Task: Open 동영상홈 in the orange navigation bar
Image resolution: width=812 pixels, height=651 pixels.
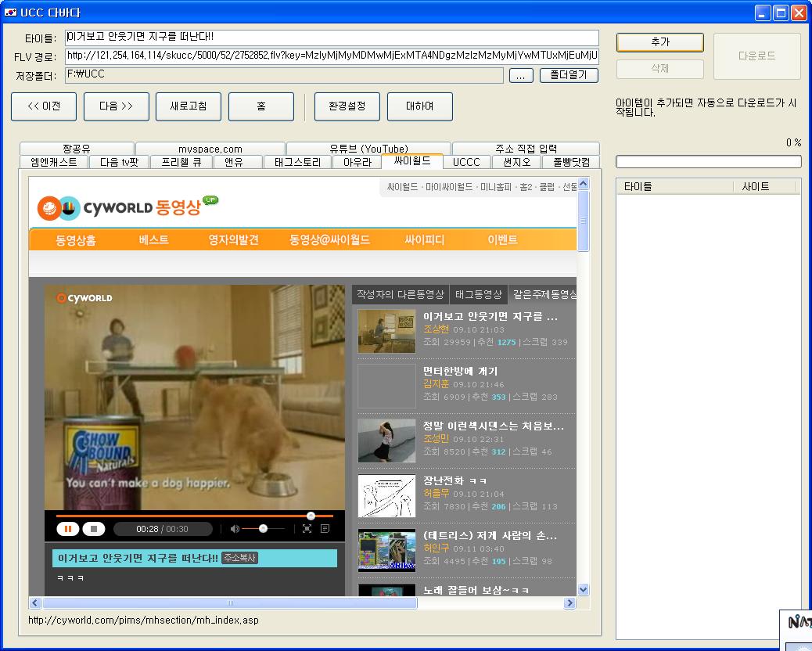Action: pos(76,239)
